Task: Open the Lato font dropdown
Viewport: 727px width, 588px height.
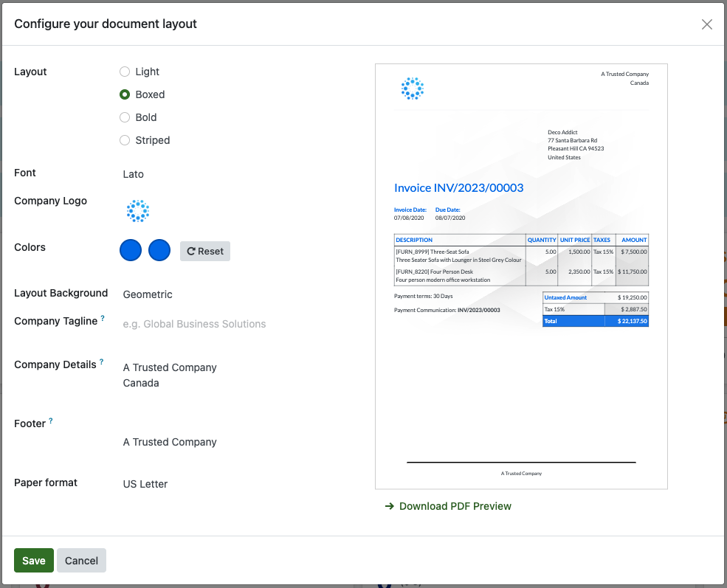Action: pos(134,174)
